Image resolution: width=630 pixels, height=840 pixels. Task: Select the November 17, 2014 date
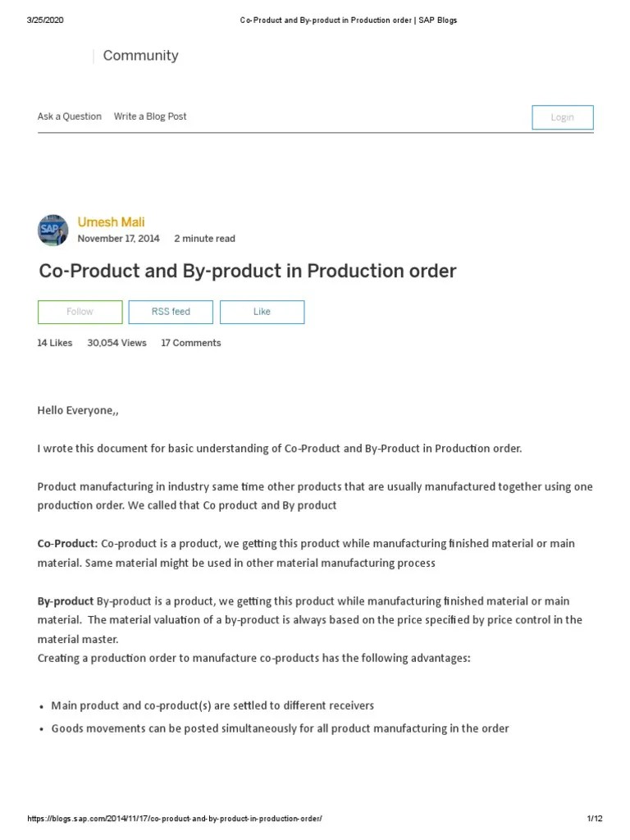[x=117, y=238]
